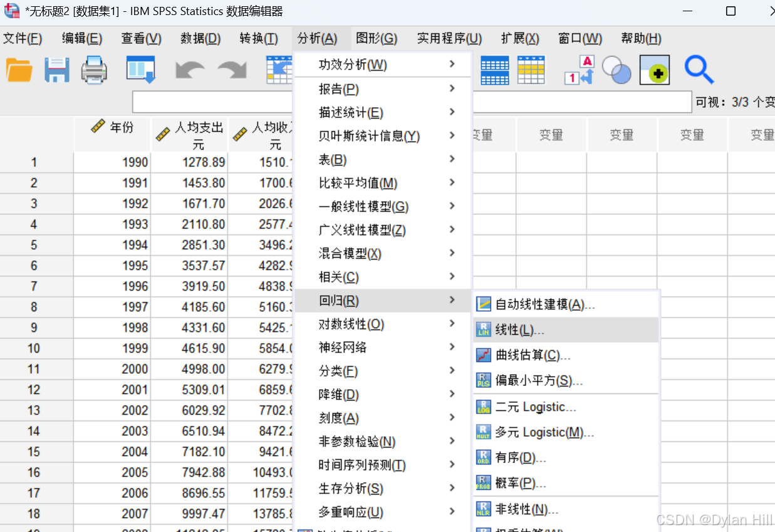Select row number 15 header
The width and height of the screenshot is (775, 532).
pyautogui.click(x=36, y=451)
